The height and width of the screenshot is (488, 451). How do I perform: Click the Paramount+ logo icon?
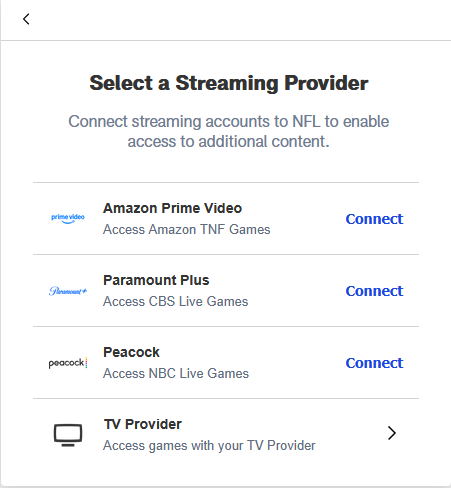[x=68, y=291]
